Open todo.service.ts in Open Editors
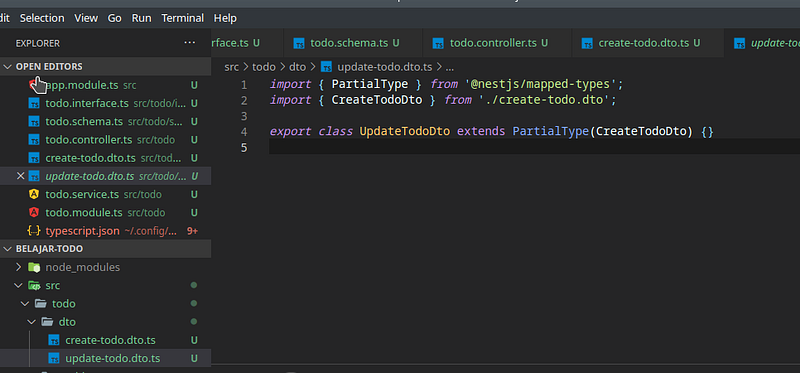800x373 pixels. pyautogui.click(x=106, y=194)
